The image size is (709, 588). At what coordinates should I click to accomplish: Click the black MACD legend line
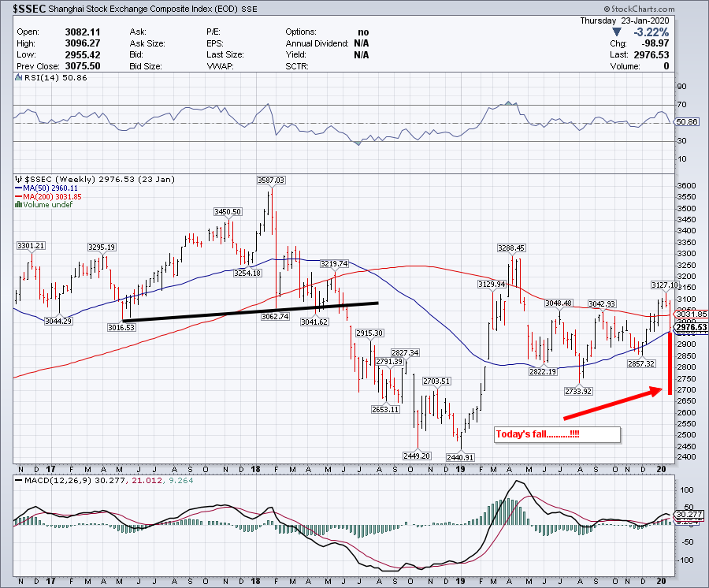[19, 480]
